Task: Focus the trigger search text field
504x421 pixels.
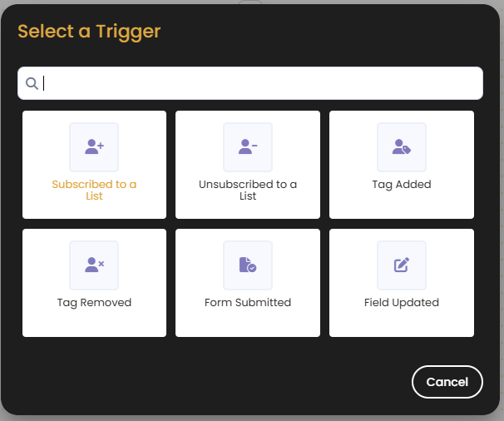Action: pyautogui.click(x=258, y=83)
